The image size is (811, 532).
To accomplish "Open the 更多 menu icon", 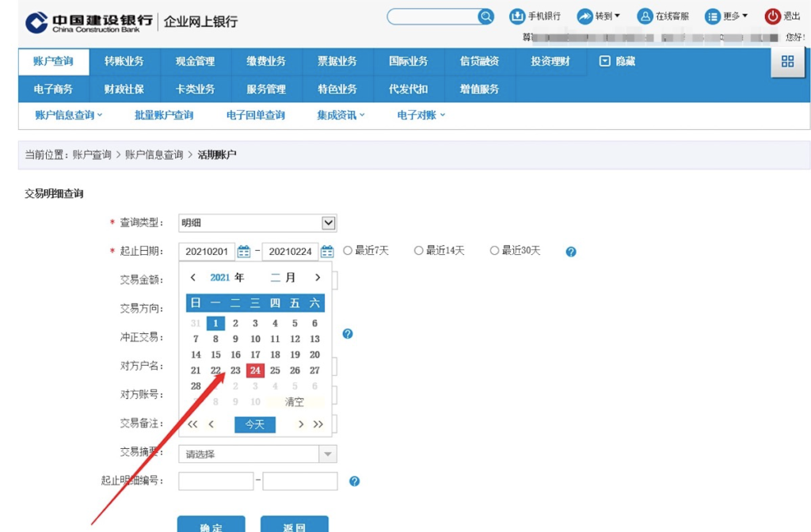I will (712, 17).
